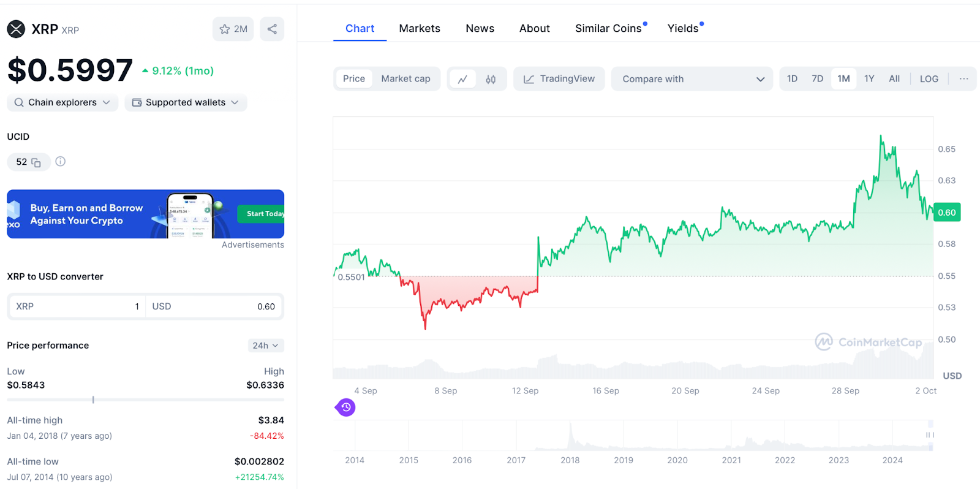Click the green 0.60 current price marker

coord(947,213)
